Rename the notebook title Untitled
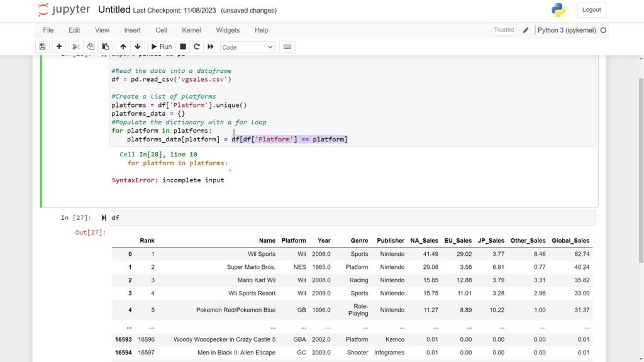This screenshot has height=362, width=644. click(114, 10)
